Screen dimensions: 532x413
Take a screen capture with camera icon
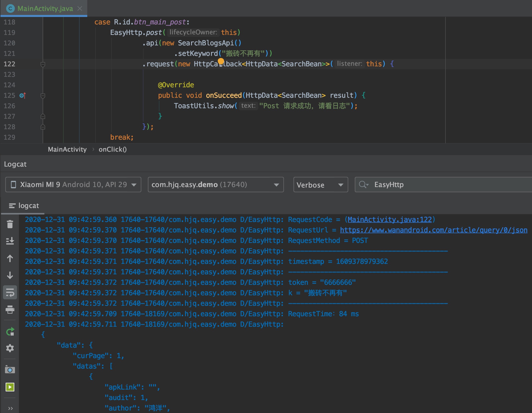(x=10, y=370)
